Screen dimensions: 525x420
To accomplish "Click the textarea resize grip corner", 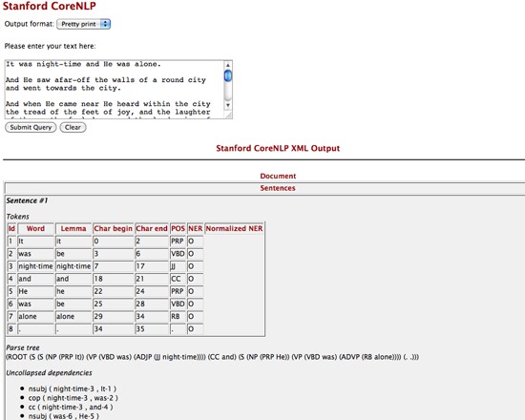I will click(x=229, y=115).
